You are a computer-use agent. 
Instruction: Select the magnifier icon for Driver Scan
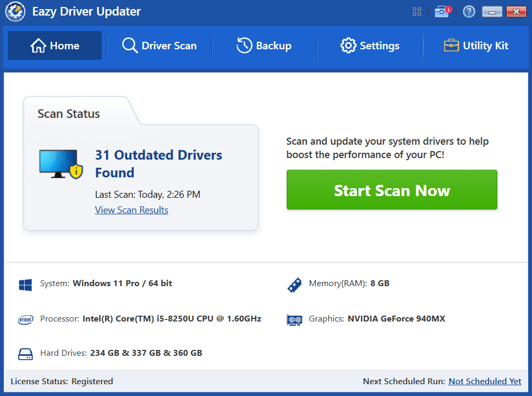coord(129,46)
